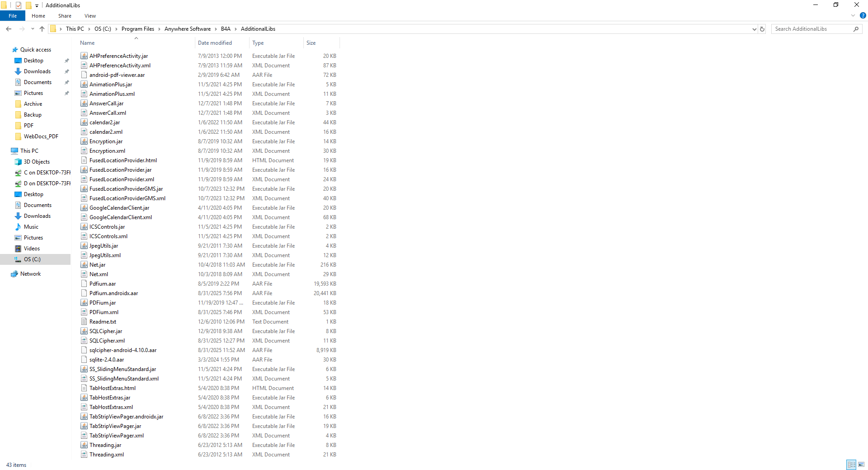The height and width of the screenshot is (470, 868).
Task: Select the GoogleCalendarClient.xml file
Action: (121, 217)
